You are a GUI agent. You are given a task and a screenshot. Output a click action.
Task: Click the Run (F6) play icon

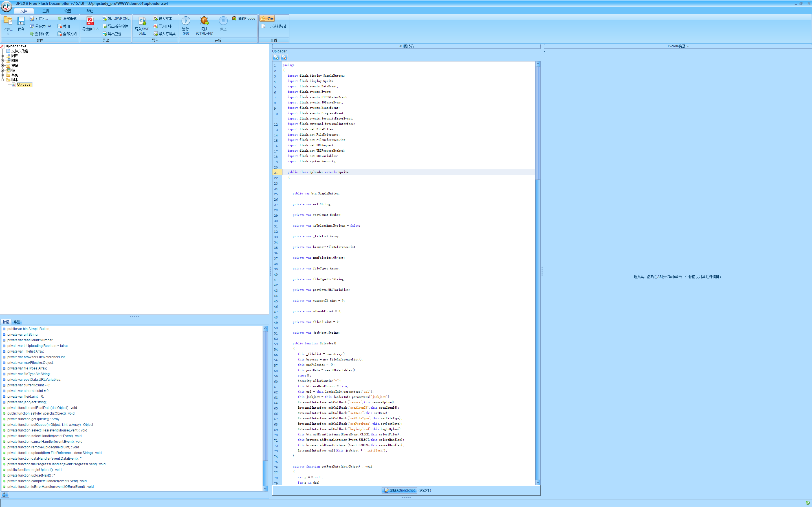coord(186,21)
